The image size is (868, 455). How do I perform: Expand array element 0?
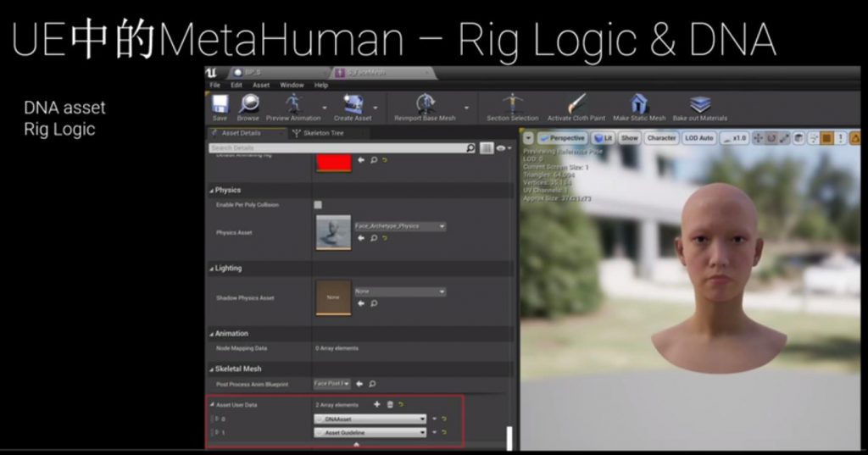coord(217,419)
